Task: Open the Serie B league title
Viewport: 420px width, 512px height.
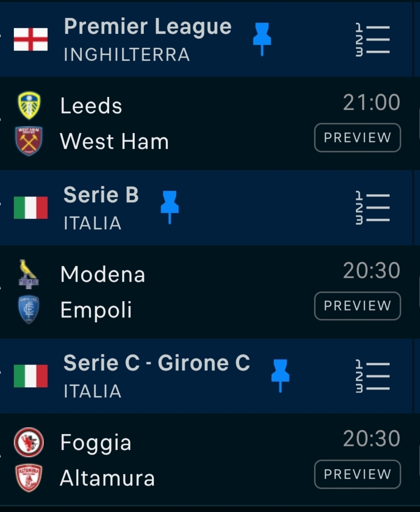Action: (x=101, y=195)
